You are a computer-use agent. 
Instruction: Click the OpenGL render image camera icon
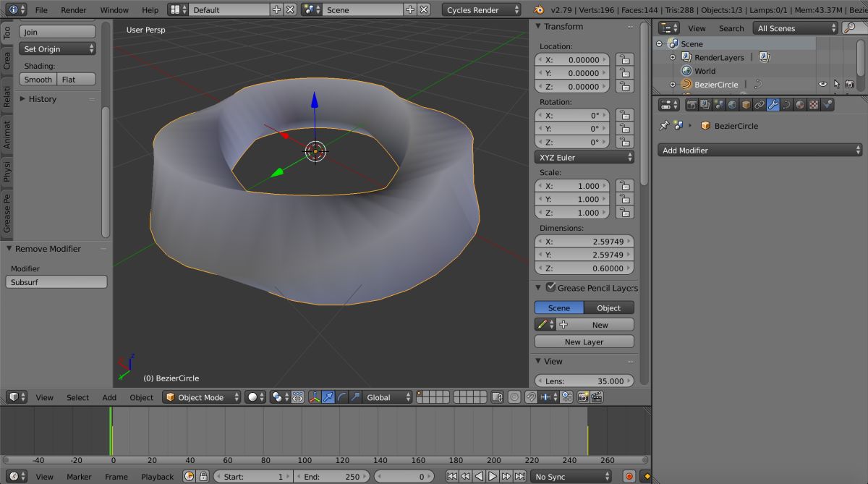click(x=583, y=396)
